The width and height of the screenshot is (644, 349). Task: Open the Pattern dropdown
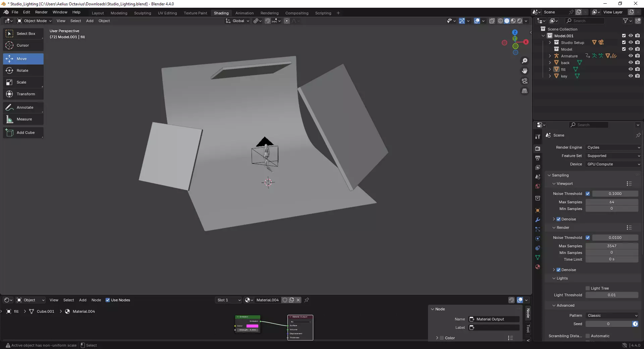[612, 315]
